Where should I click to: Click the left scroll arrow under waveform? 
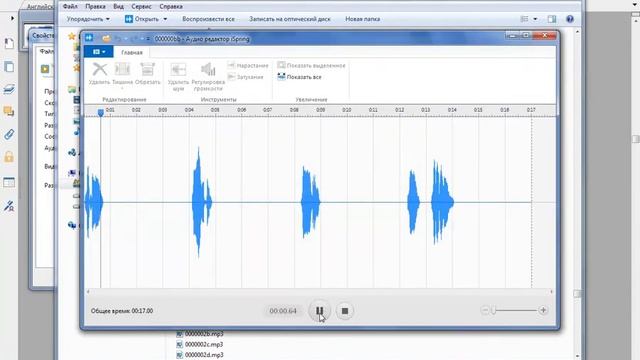88,291
